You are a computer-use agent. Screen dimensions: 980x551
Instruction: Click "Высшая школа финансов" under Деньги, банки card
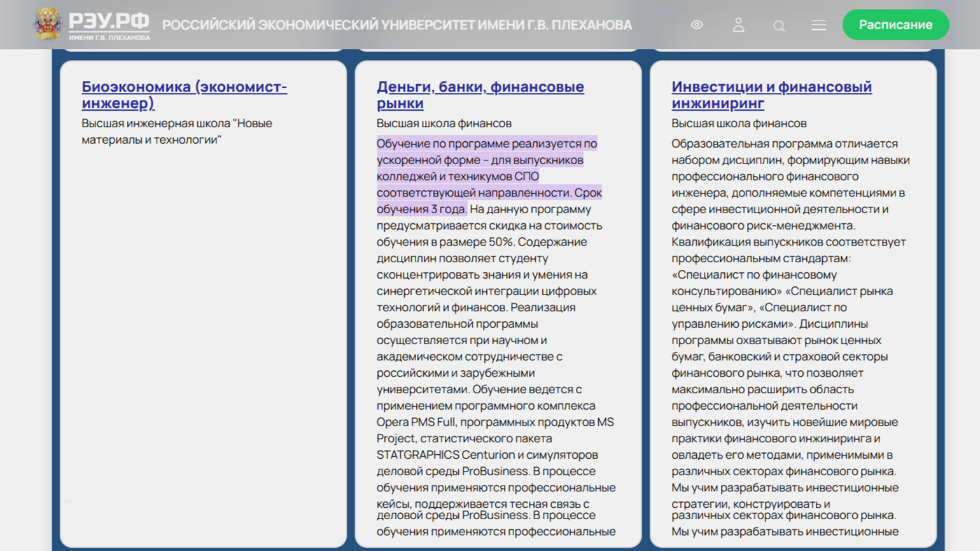point(444,123)
